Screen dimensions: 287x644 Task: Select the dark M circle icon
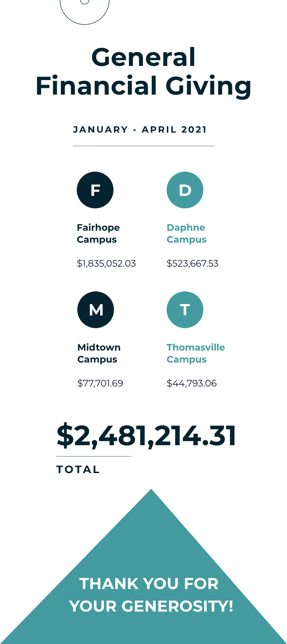point(96,310)
